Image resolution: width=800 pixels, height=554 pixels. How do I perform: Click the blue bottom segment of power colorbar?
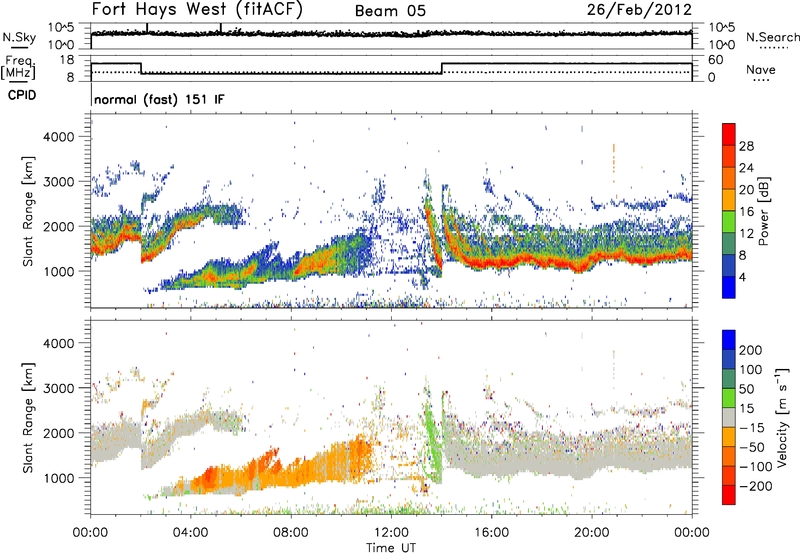click(x=729, y=287)
